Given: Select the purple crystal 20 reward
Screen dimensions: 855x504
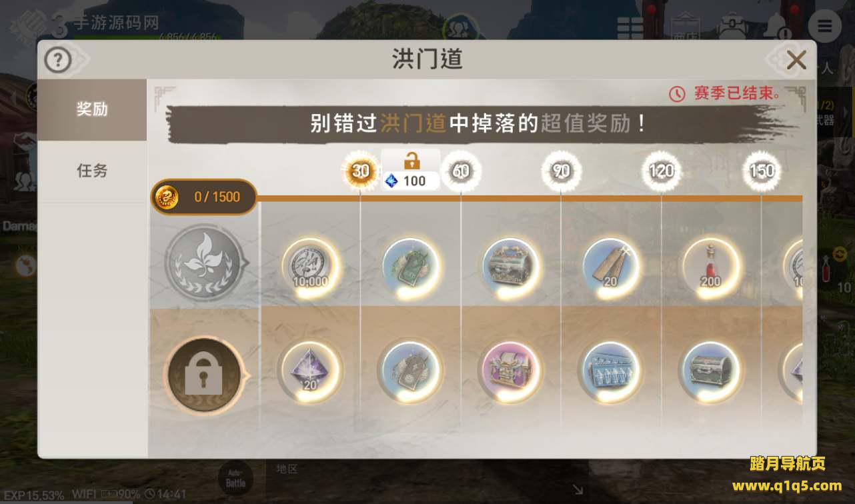Looking at the screenshot, I should coord(311,371).
